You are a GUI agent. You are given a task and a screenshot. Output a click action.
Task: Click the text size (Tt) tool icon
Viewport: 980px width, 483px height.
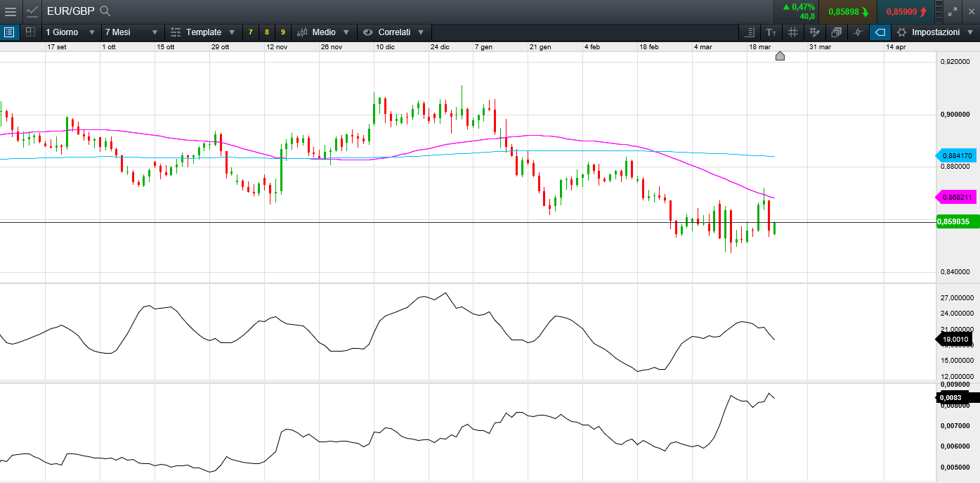(771, 32)
